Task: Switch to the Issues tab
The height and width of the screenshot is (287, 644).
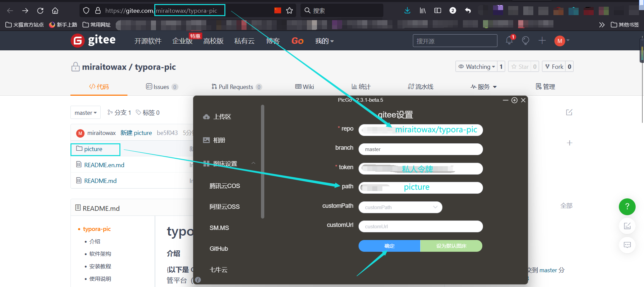Action: [162, 87]
